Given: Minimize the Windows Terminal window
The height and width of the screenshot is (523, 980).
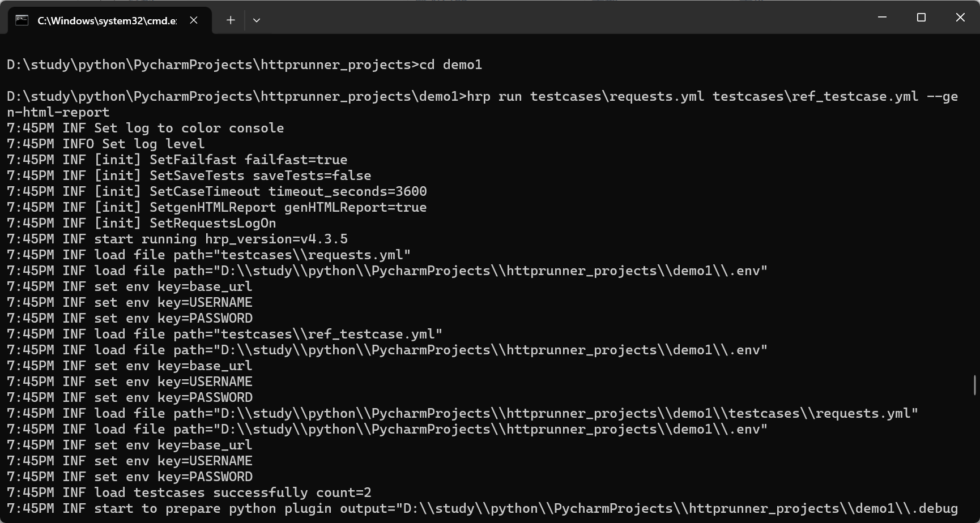Looking at the screenshot, I should tap(882, 17).
